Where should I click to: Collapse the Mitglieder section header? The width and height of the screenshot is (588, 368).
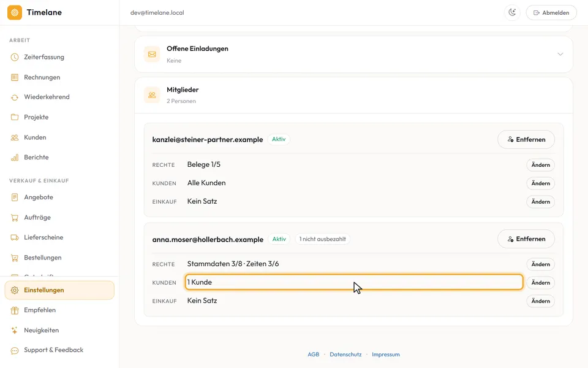pyautogui.click(x=353, y=95)
